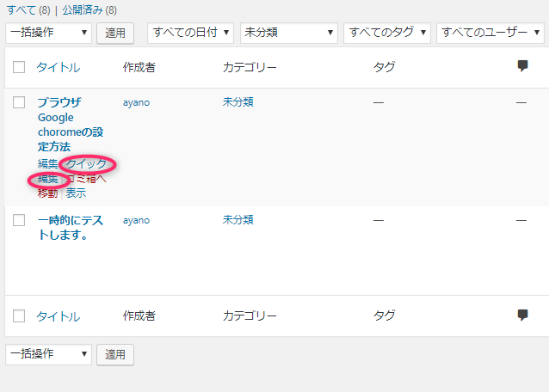Select the 一時的にテストします post checkbox
The image size is (549, 392).
pyautogui.click(x=19, y=220)
